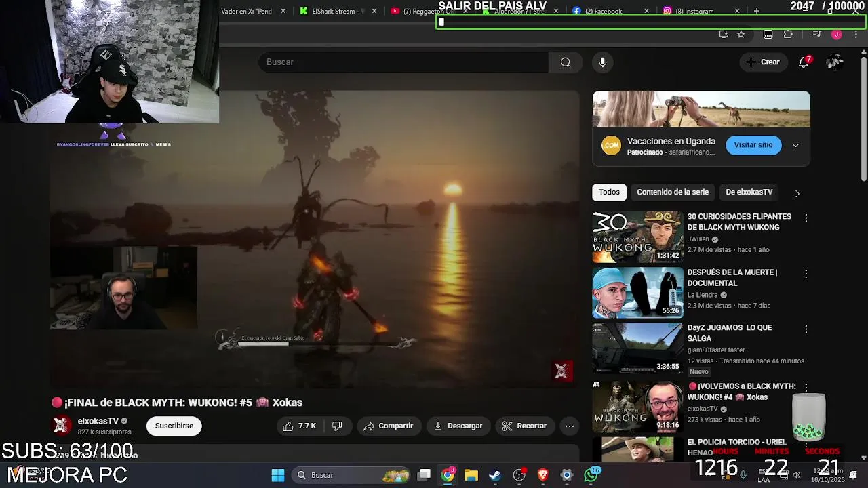Open the 9:18:16 Wukong #4 thumbnail
868x488 pixels.
pos(637,406)
